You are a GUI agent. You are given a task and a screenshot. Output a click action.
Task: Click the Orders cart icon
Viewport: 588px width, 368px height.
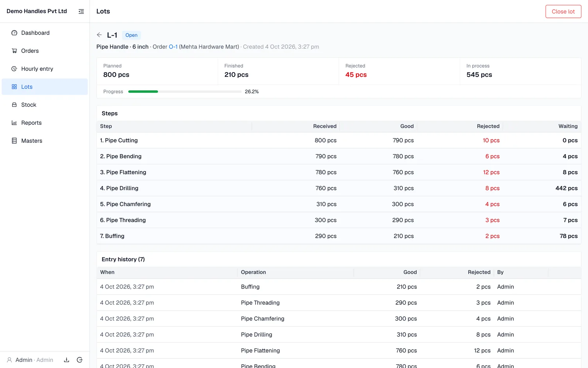[x=14, y=51]
